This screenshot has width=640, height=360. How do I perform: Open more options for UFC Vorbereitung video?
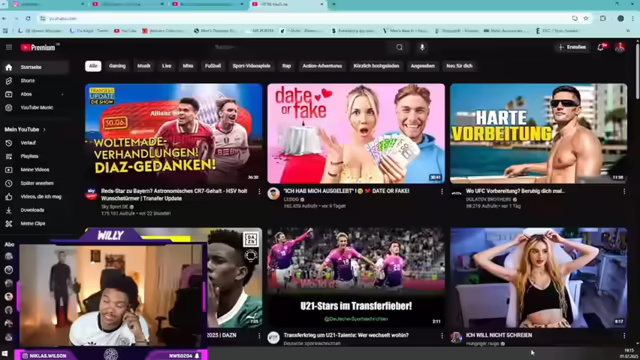coord(624,191)
